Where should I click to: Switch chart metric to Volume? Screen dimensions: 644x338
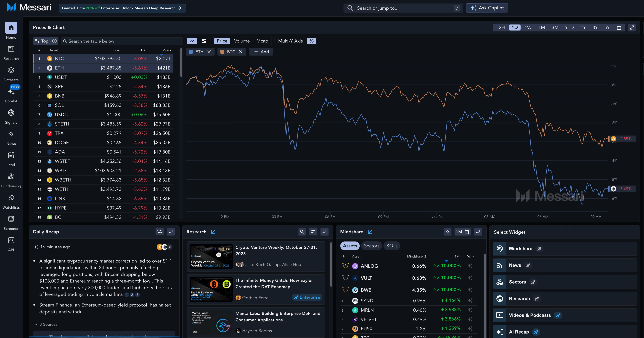click(242, 41)
